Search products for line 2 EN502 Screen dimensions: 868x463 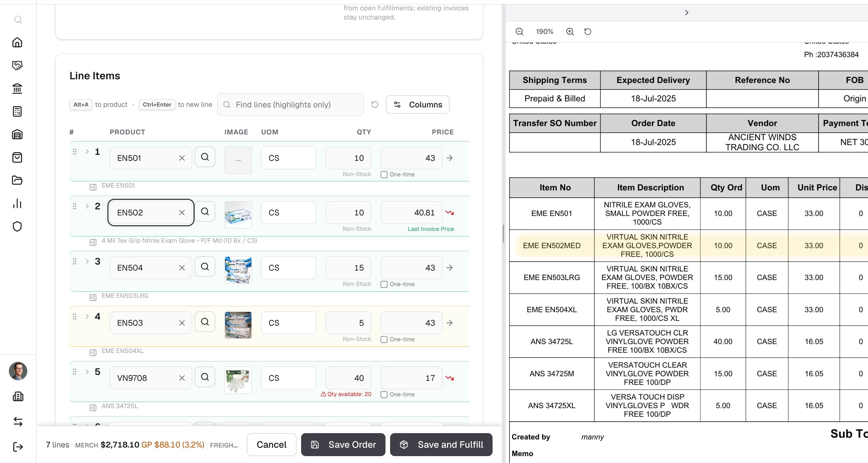tap(205, 212)
